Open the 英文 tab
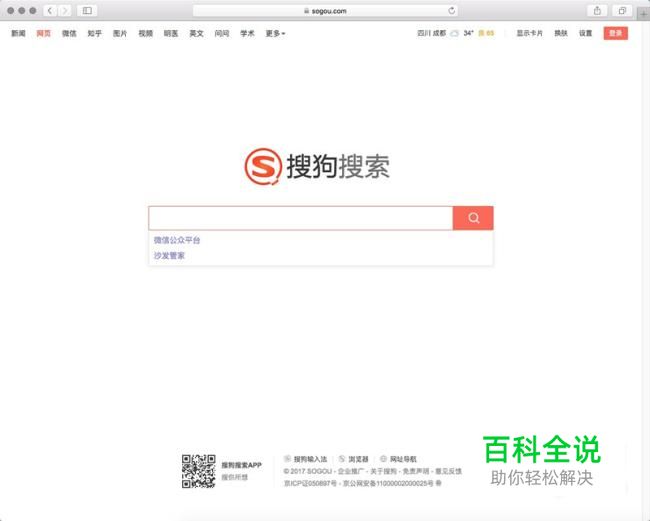Screen dimensions: 650x521 [196, 33]
